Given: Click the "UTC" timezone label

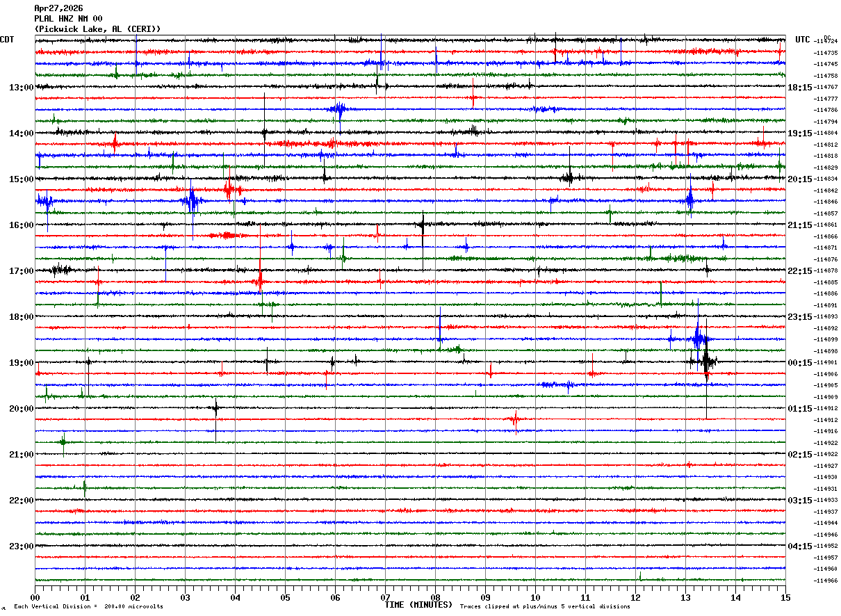Looking at the screenshot, I should pyautogui.click(x=803, y=40).
